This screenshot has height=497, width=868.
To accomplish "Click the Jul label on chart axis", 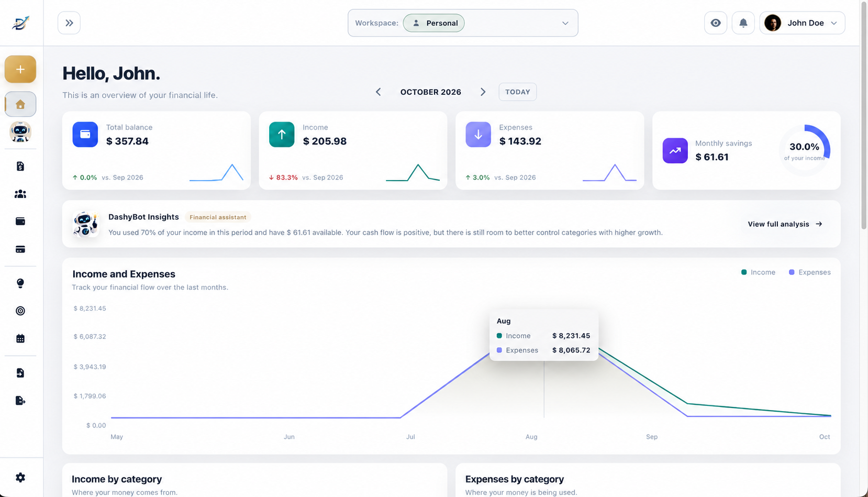I will pos(410,437).
